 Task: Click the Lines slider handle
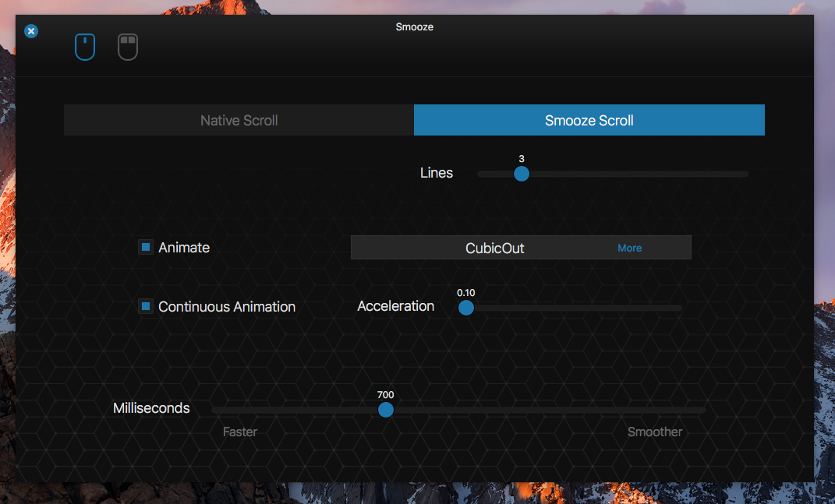click(522, 174)
